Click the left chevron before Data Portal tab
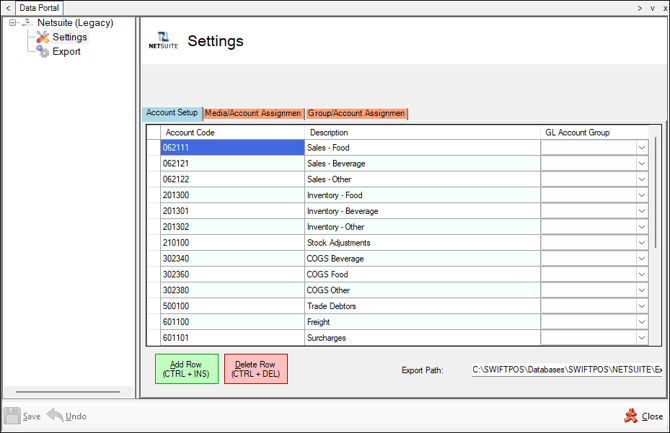Screen dimensions: 670x433 8,8
